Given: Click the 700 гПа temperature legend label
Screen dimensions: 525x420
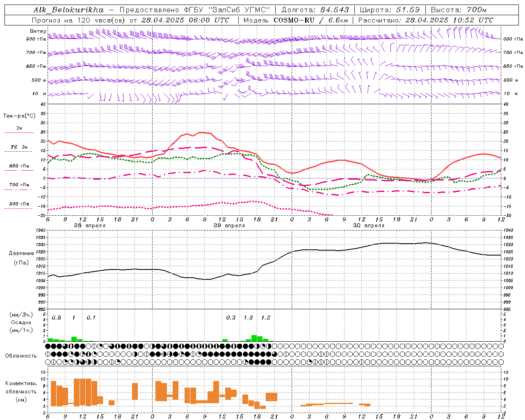Looking at the screenshot, I should 19,185.
